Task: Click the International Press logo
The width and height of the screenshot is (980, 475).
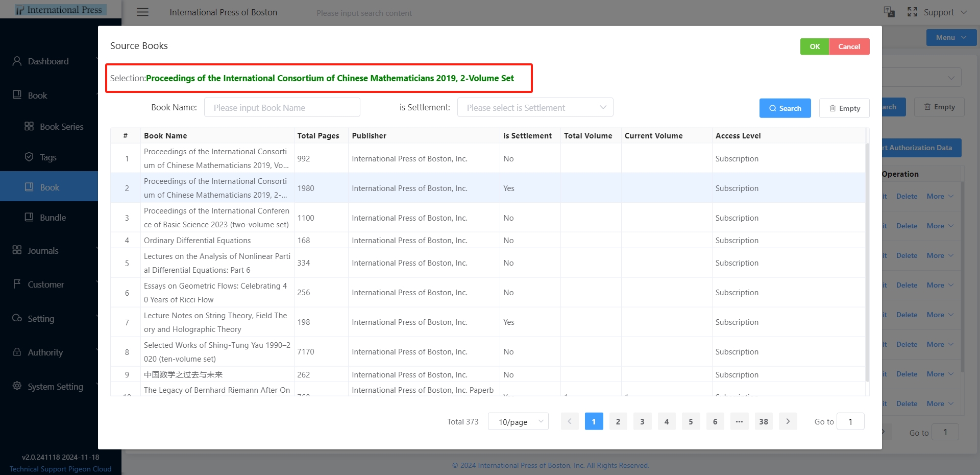Action: [60, 10]
